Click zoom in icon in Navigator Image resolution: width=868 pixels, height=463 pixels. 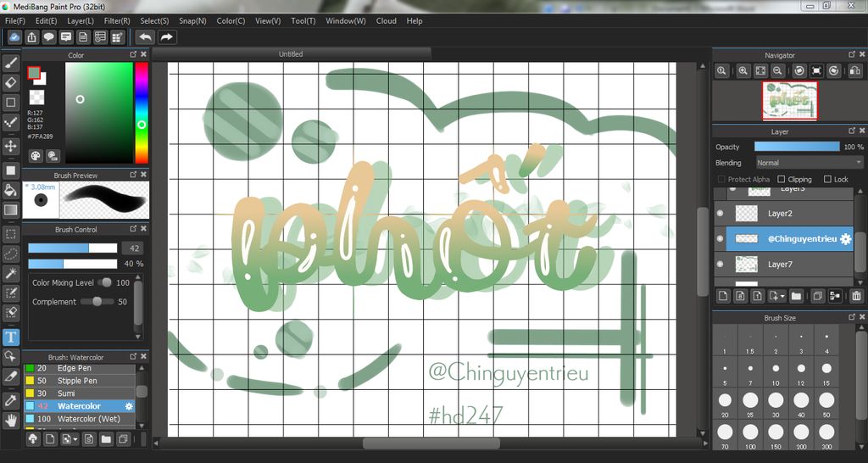coord(743,71)
